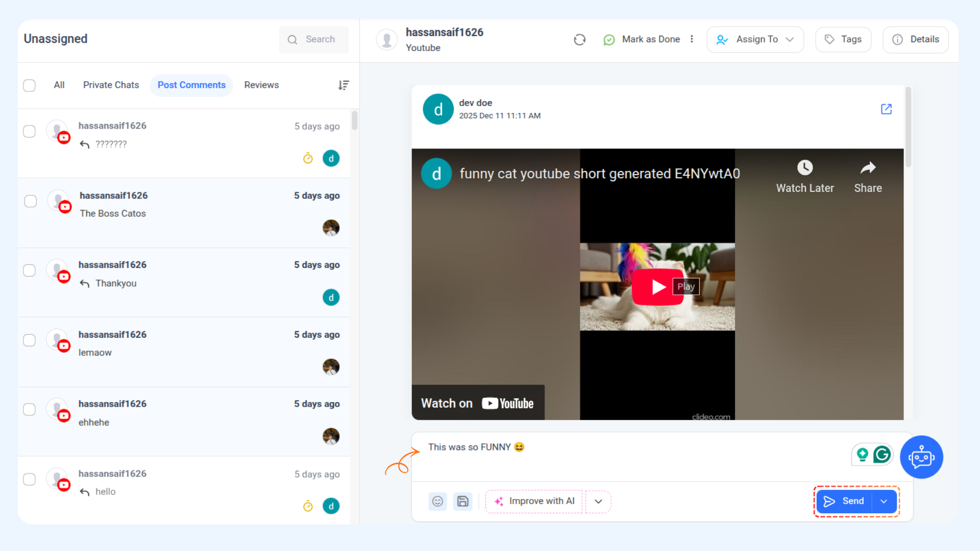Open the AI chatbot robot icon

[x=921, y=457]
